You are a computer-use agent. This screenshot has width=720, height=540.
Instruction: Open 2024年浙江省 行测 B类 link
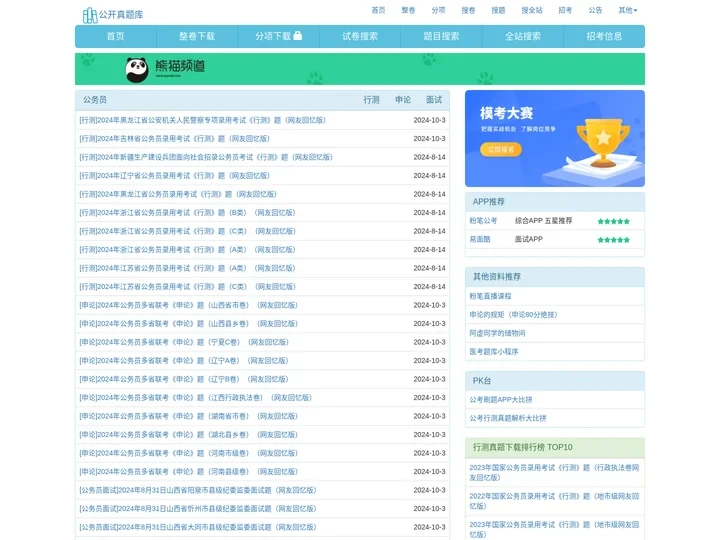[x=187, y=213]
